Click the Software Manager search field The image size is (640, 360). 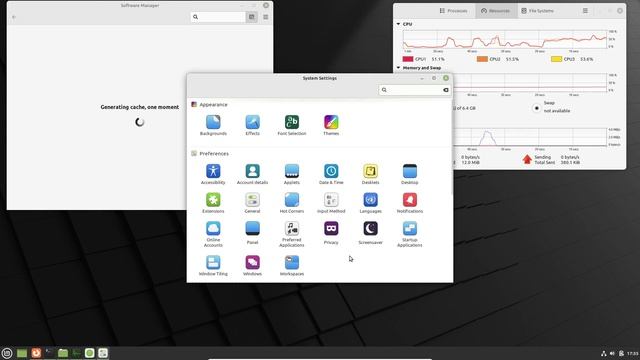pyautogui.click(x=218, y=17)
